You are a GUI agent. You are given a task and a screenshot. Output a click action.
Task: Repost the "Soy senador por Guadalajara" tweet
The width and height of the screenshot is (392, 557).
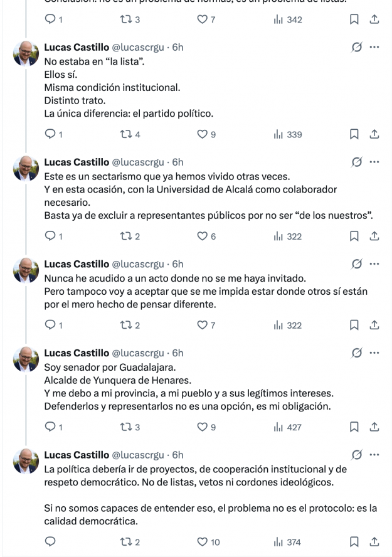click(x=125, y=427)
